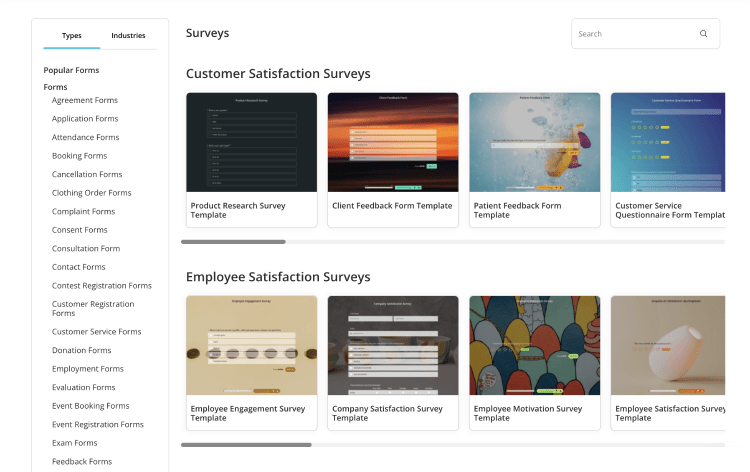Switch to the Industries tab
The image size is (750, 472).
128,35
